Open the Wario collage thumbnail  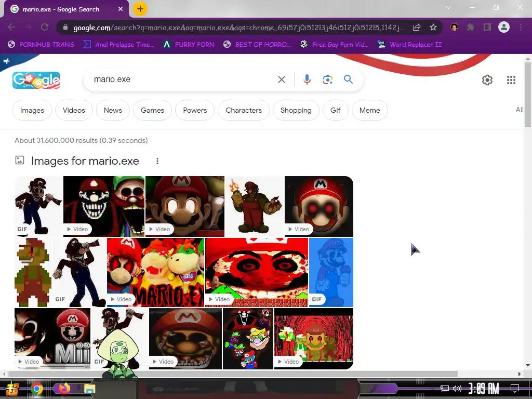(248, 339)
